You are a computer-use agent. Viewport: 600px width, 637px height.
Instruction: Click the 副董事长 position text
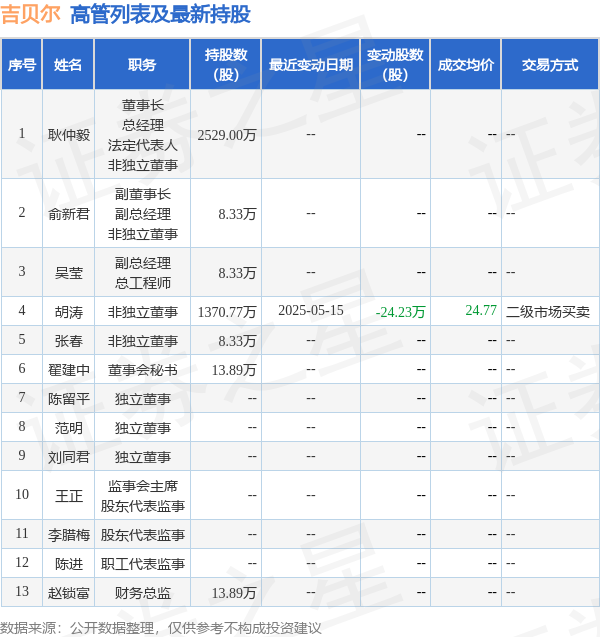[x=143, y=194]
